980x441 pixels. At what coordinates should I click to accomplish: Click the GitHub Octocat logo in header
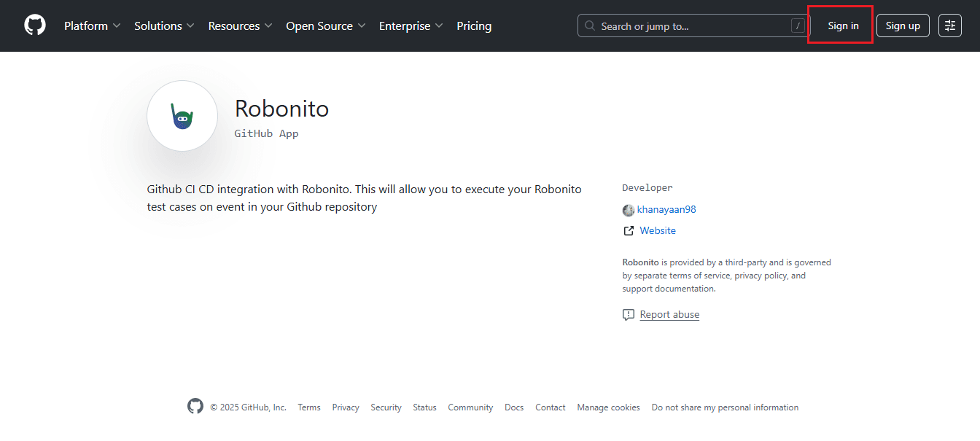pos(35,26)
